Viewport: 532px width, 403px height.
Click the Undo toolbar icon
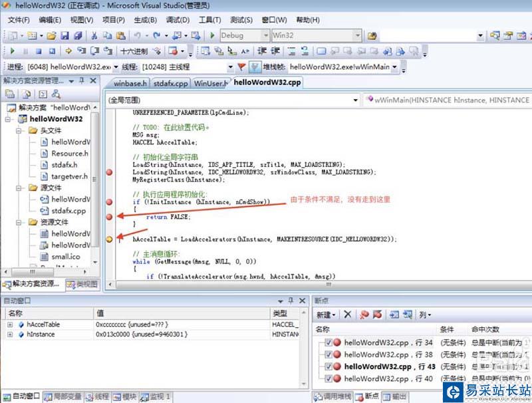137,35
